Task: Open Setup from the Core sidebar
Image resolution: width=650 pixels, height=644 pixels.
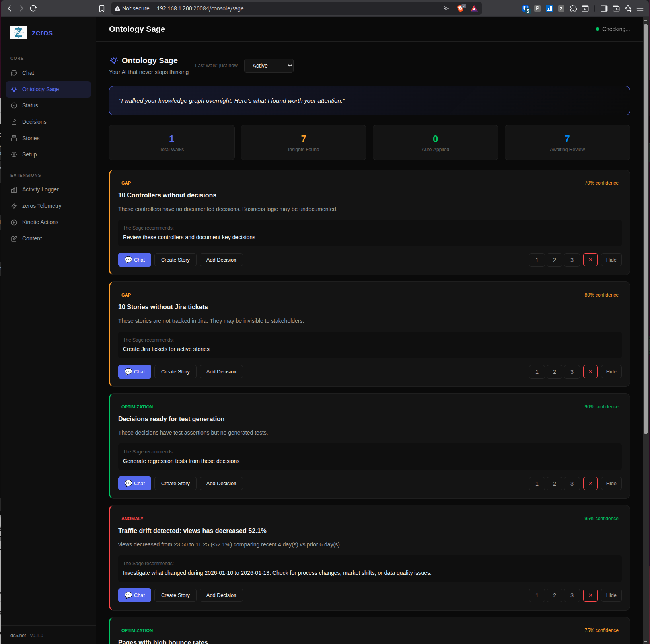Action: [x=29, y=154]
